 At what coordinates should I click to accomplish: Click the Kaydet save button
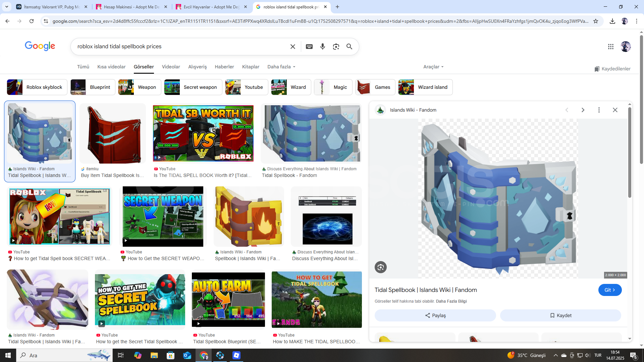[560, 315]
